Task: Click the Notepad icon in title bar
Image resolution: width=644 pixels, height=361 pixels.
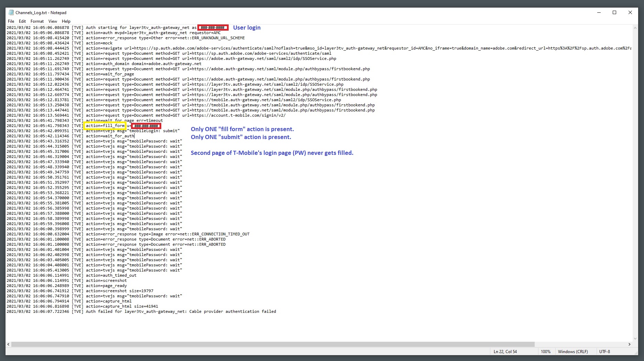Action: pos(11,13)
